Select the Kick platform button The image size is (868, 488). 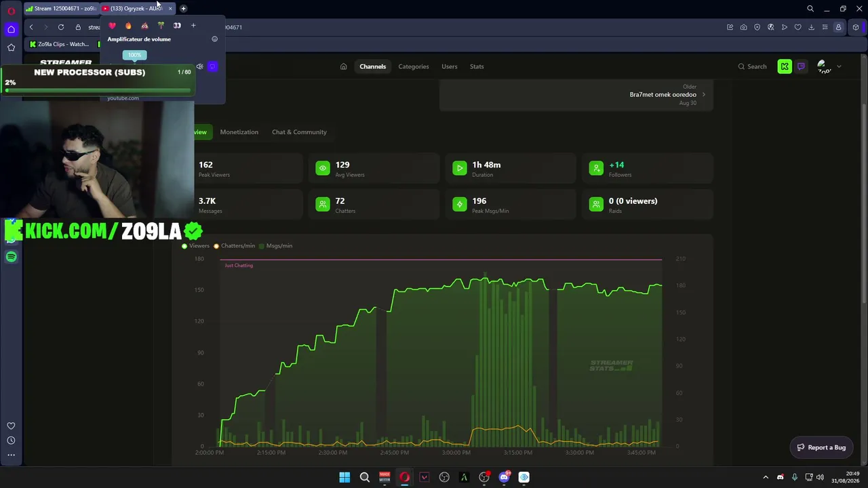pyautogui.click(x=785, y=66)
